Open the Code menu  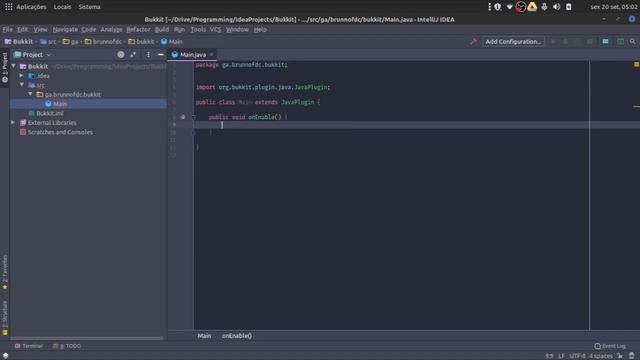tap(89, 29)
